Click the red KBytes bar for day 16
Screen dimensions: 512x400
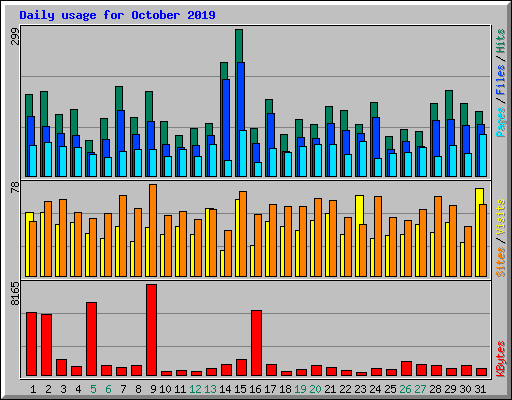pyautogui.click(x=256, y=343)
